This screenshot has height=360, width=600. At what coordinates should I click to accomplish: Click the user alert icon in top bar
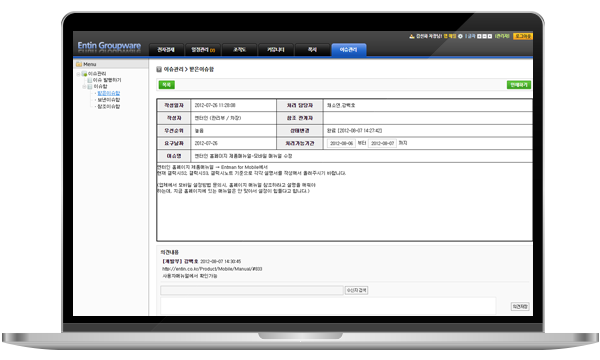pyautogui.click(x=412, y=36)
